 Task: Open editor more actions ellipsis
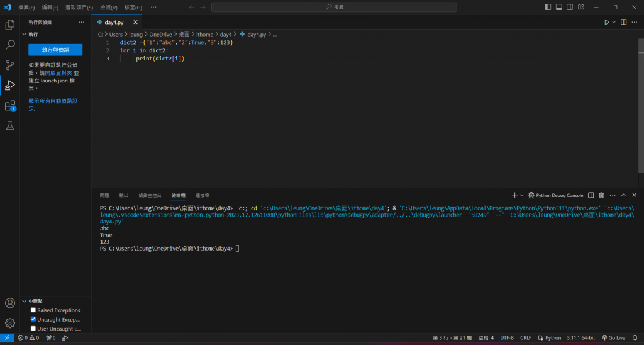click(635, 22)
